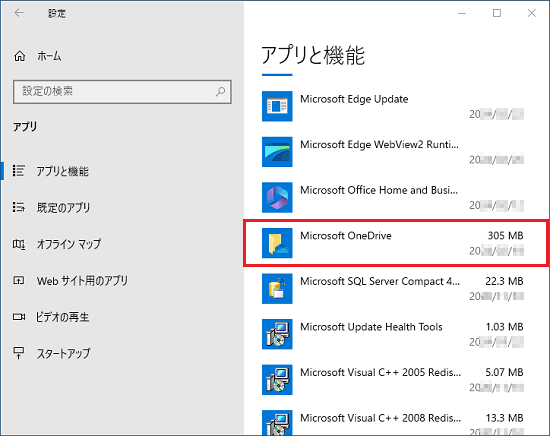The width and height of the screenshot is (550, 436).
Task: Select the オフライン マップ map icon
Action: coord(19,244)
